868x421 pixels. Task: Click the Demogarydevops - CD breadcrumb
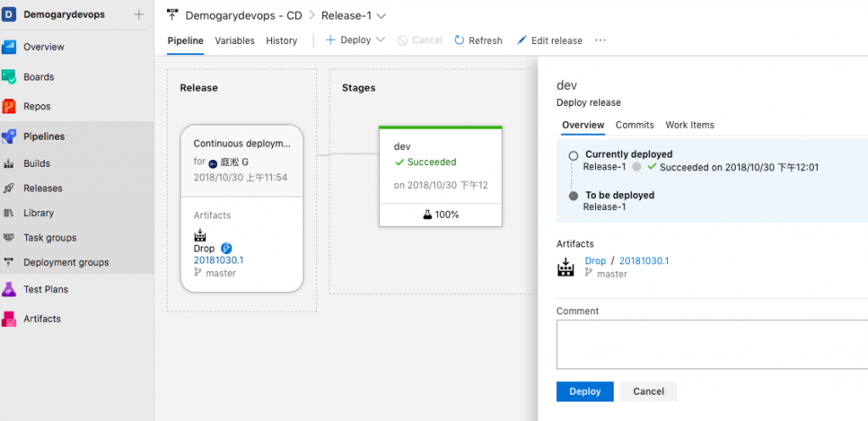pyautogui.click(x=243, y=15)
